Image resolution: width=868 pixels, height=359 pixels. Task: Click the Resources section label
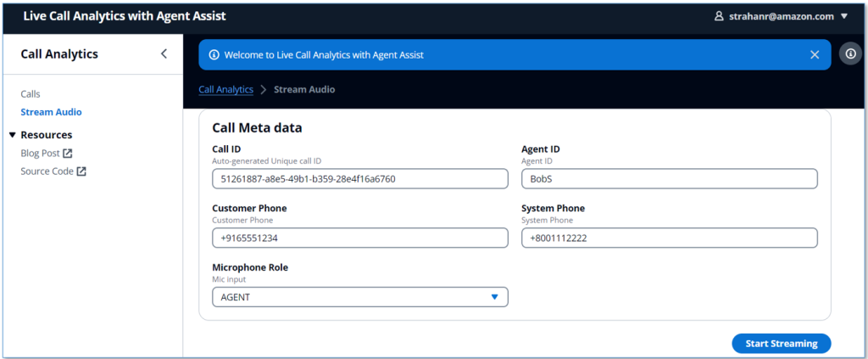[47, 135]
